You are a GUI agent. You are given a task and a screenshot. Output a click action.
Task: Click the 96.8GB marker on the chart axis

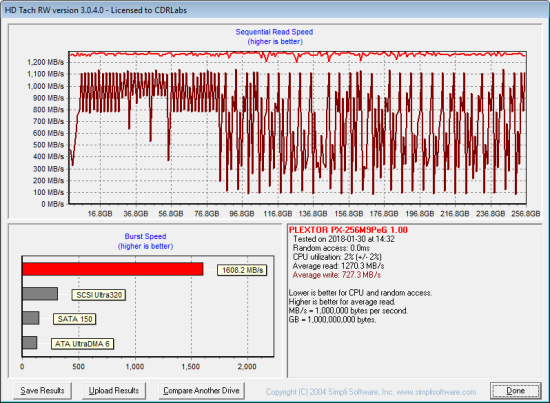point(242,214)
